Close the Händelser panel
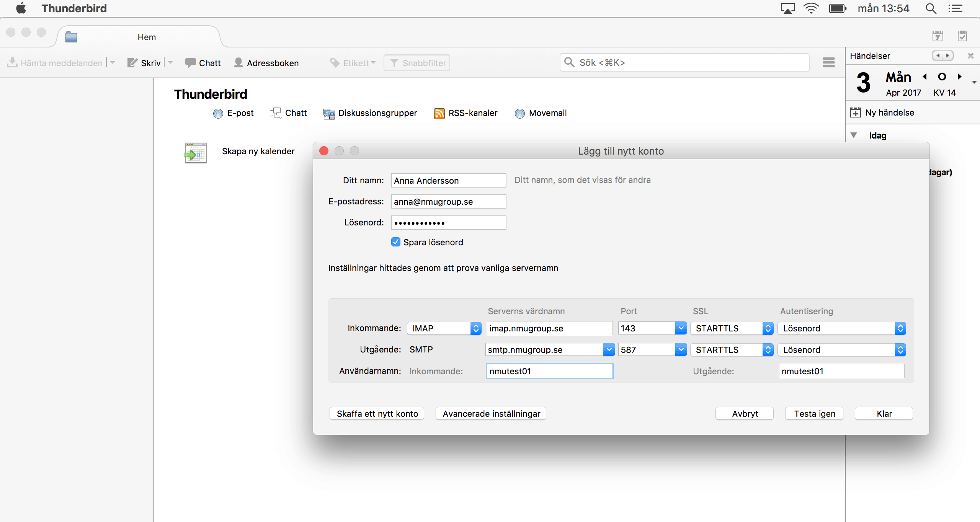The width and height of the screenshot is (980, 522). (970, 56)
